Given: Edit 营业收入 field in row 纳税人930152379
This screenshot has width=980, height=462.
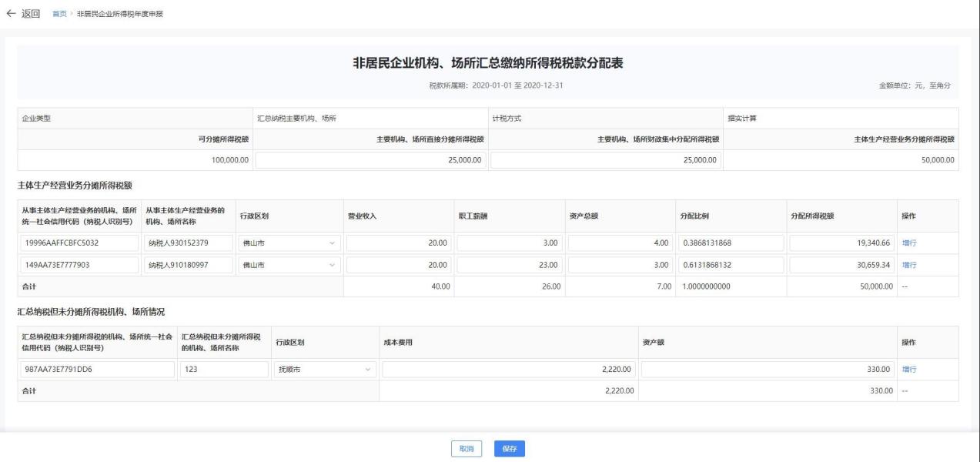Looking at the screenshot, I should point(399,243).
